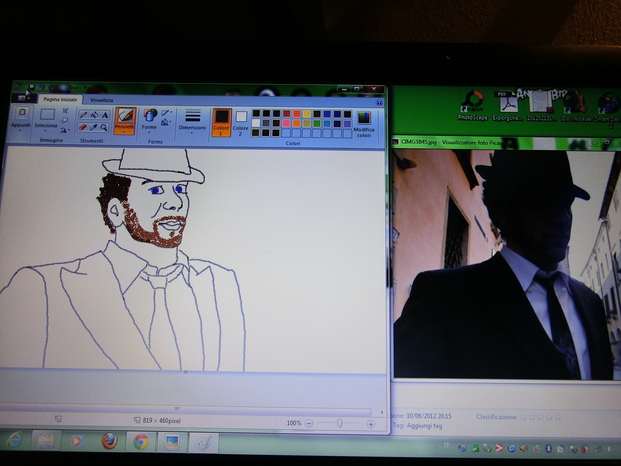Open the shape Fill dropdown
This screenshot has height=466, width=621.
click(167, 122)
